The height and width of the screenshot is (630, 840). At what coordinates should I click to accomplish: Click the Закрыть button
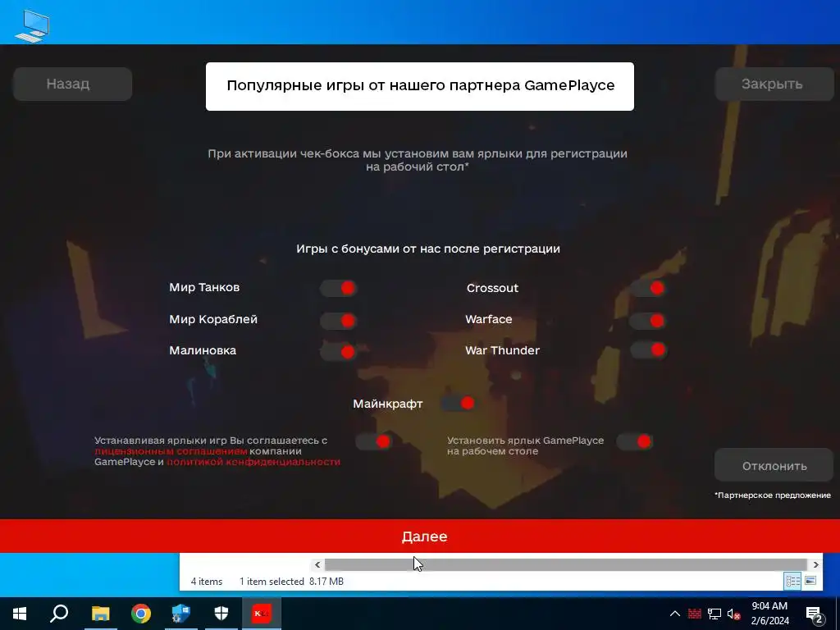(774, 84)
